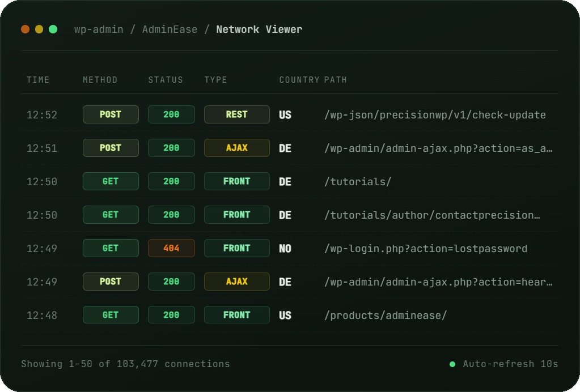The image size is (580, 392).
Task: Click POST badge in the 12:51 row
Action: click(x=111, y=148)
